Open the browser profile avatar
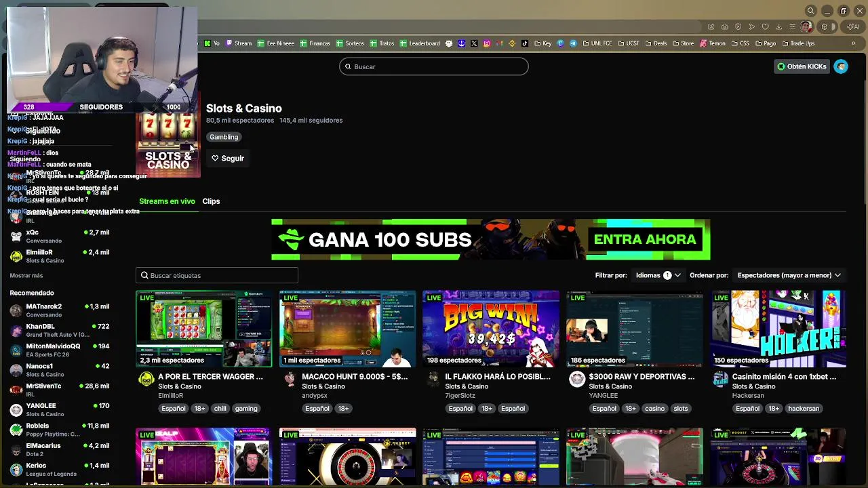Screen dimensions: 868x488 coord(806,27)
